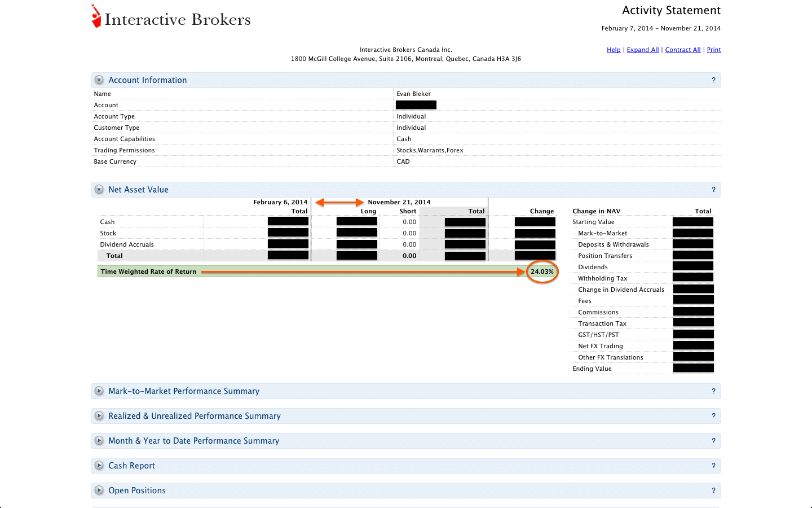
Task: Click the Open Positions heading text
Action: (137, 491)
